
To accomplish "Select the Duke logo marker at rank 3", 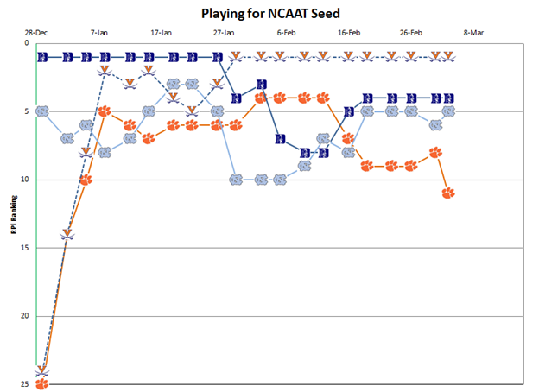I will 260,85.
